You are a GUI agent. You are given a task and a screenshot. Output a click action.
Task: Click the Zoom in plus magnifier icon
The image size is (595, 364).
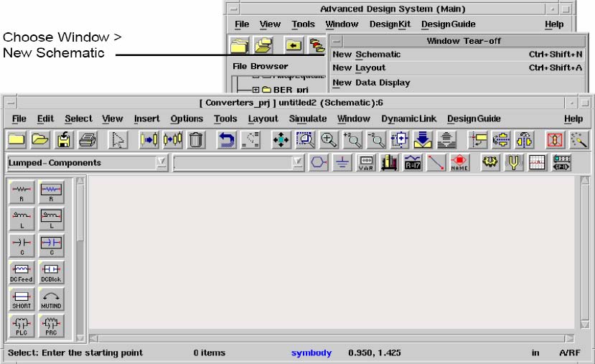[328, 140]
